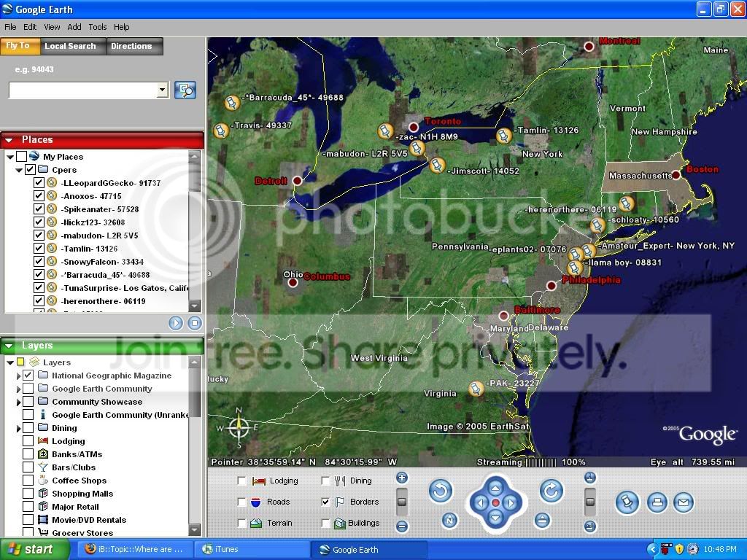The image size is (747, 560).
Task: Click the Travis- 49337 map placemark
Action: (x=221, y=130)
